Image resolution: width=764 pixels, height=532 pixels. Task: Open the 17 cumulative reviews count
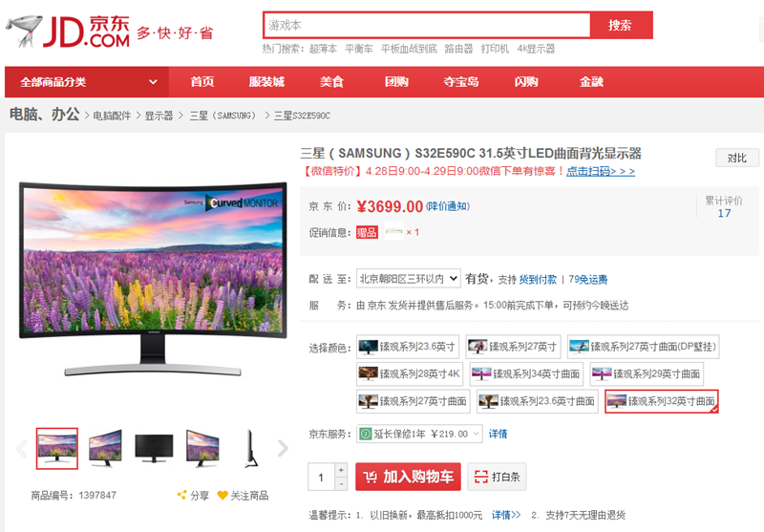tap(724, 213)
